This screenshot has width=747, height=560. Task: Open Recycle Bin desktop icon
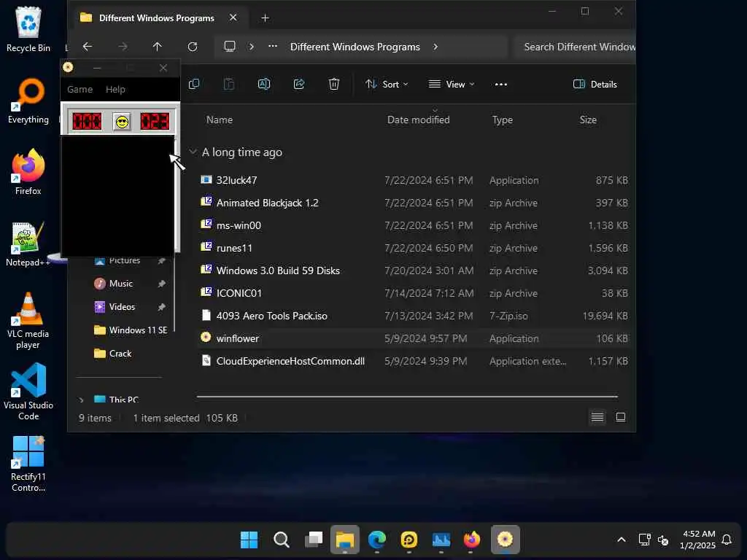[x=28, y=29]
